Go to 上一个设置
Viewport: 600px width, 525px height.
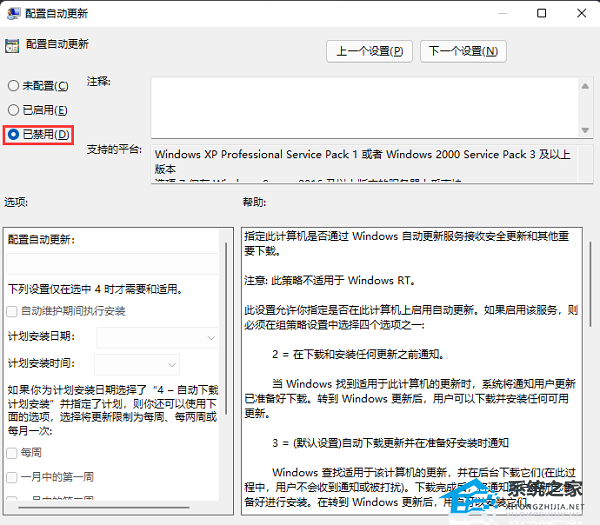click(369, 51)
